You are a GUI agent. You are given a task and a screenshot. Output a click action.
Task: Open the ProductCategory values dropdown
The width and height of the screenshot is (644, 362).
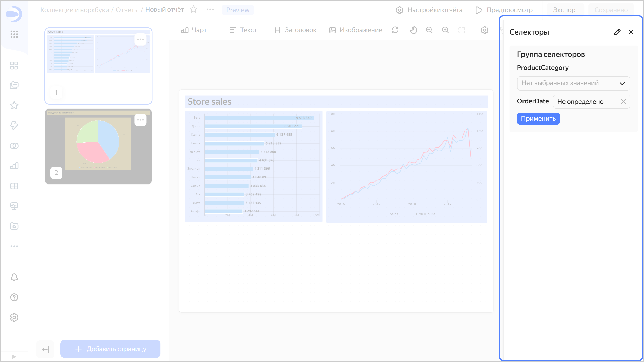[573, 83]
